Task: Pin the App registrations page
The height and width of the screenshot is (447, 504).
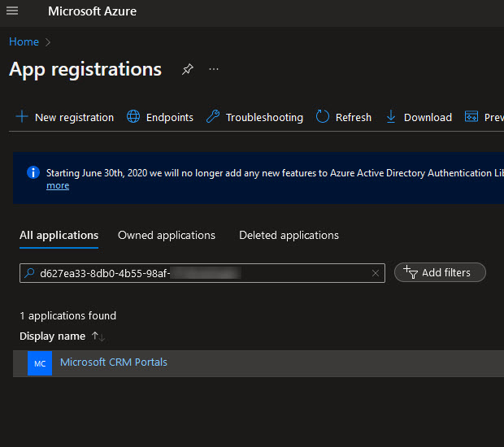Action: (x=188, y=69)
